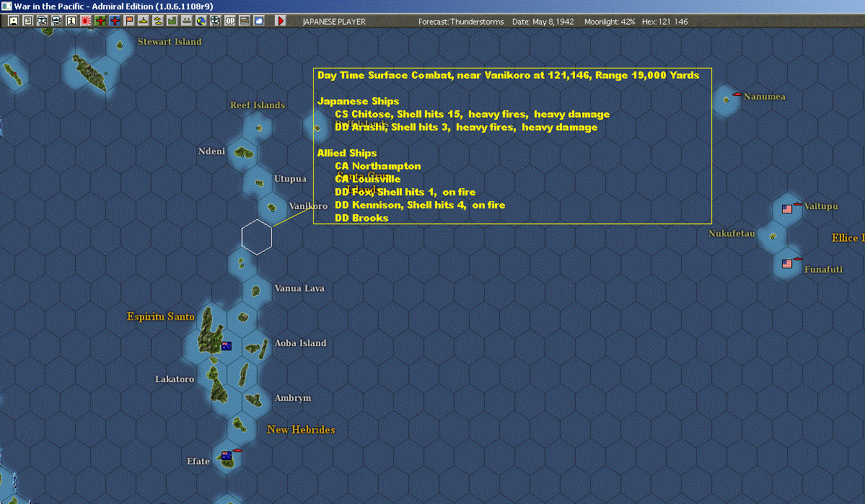Click the Reef Islands label
The image size is (865, 504).
point(257,105)
